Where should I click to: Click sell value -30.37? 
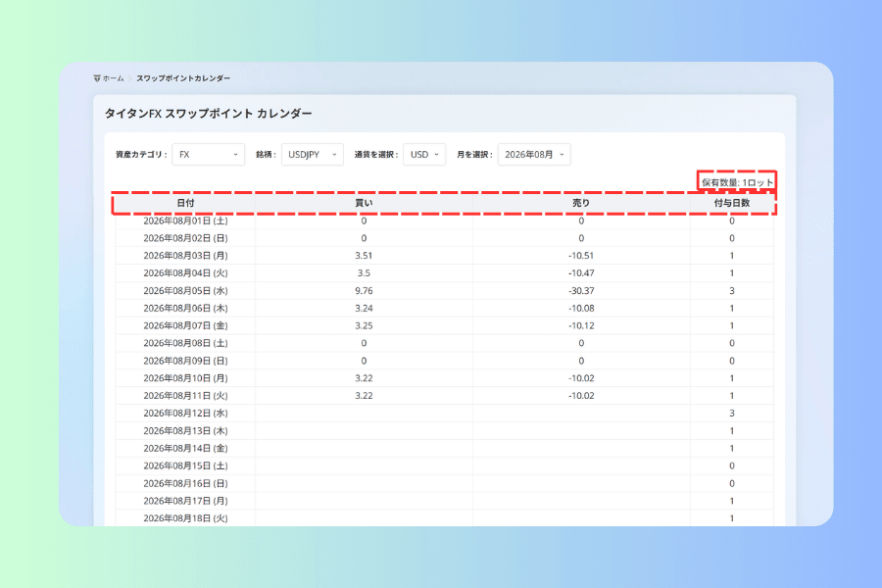click(581, 291)
